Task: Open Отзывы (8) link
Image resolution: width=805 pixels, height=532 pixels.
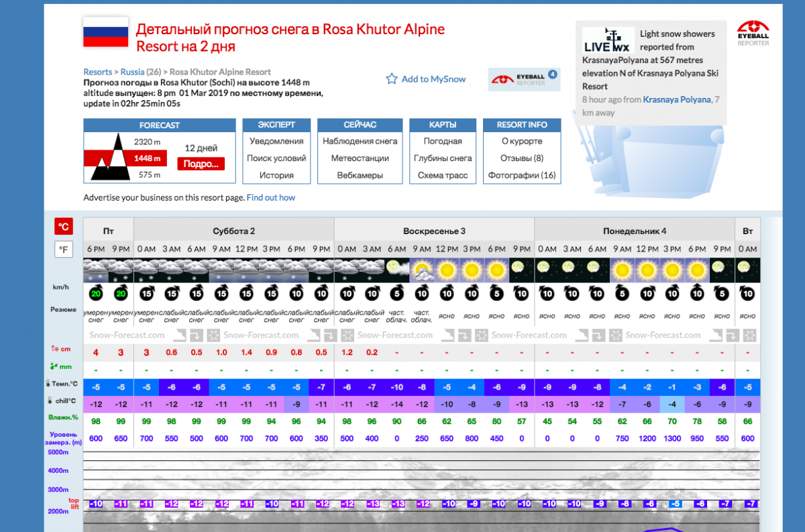Action: tap(522, 158)
